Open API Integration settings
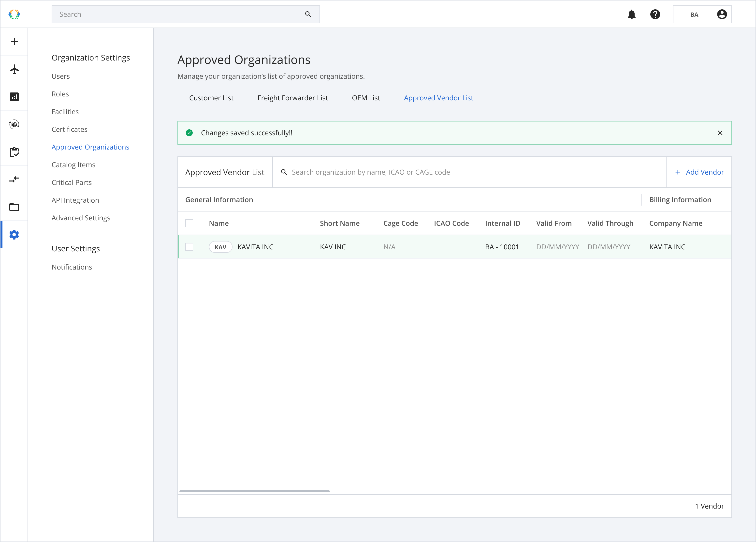756x542 pixels. pos(75,200)
